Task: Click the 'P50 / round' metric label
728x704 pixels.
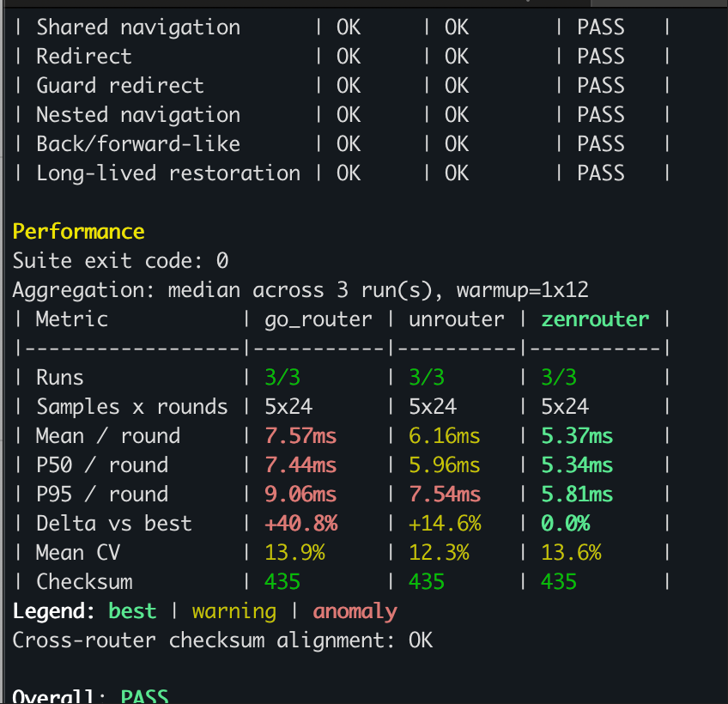Action: click(x=102, y=465)
